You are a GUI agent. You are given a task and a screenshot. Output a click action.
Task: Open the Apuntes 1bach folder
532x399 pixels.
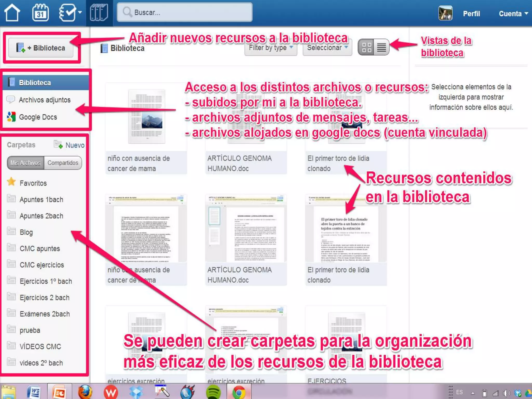click(x=41, y=199)
